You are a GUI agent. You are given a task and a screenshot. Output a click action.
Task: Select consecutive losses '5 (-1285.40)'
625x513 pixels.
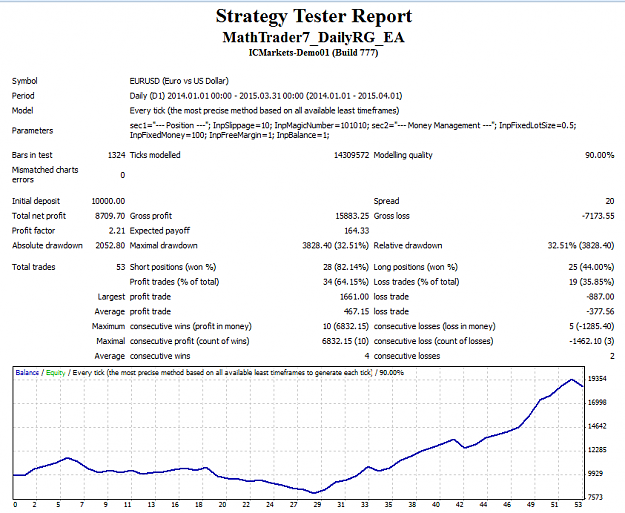pyautogui.click(x=592, y=326)
